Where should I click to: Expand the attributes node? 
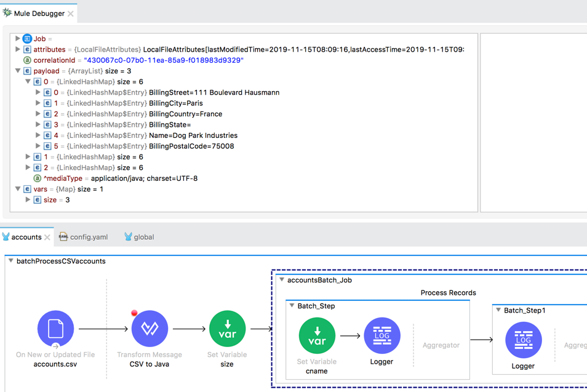click(17, 49)
